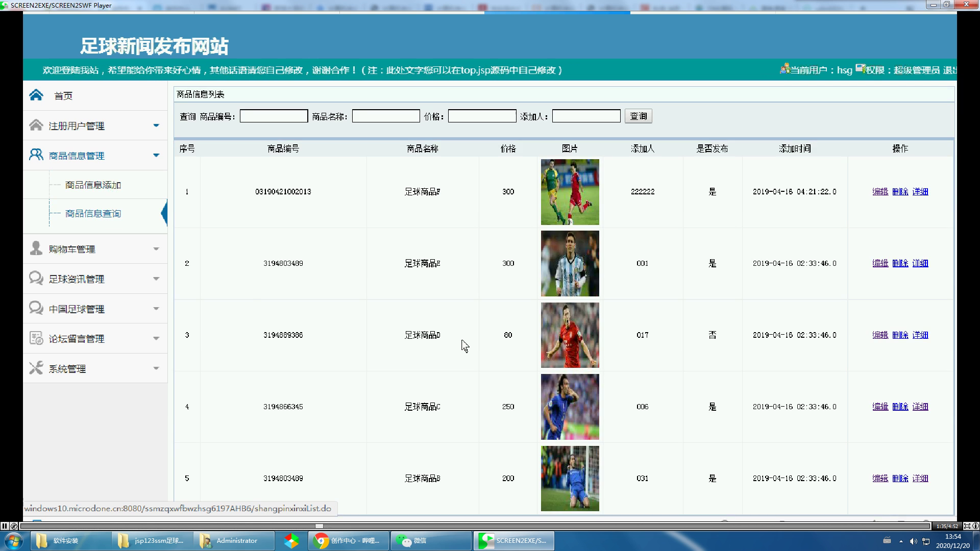Click the player no-loop circle icon
The image size is (980, 551).
pyautogui.click(x=14, y=526)
